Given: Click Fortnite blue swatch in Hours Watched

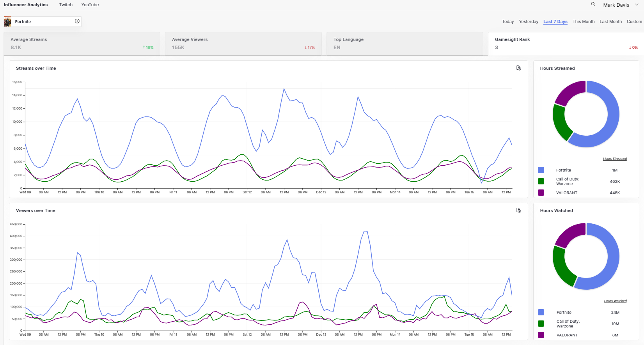Looking at the screenshot, I should 541,312.
